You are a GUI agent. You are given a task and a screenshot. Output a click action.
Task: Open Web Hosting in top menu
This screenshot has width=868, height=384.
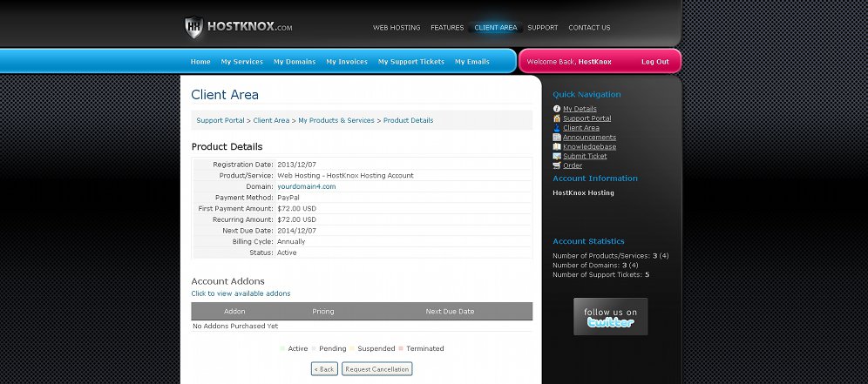tap(397, 28)
